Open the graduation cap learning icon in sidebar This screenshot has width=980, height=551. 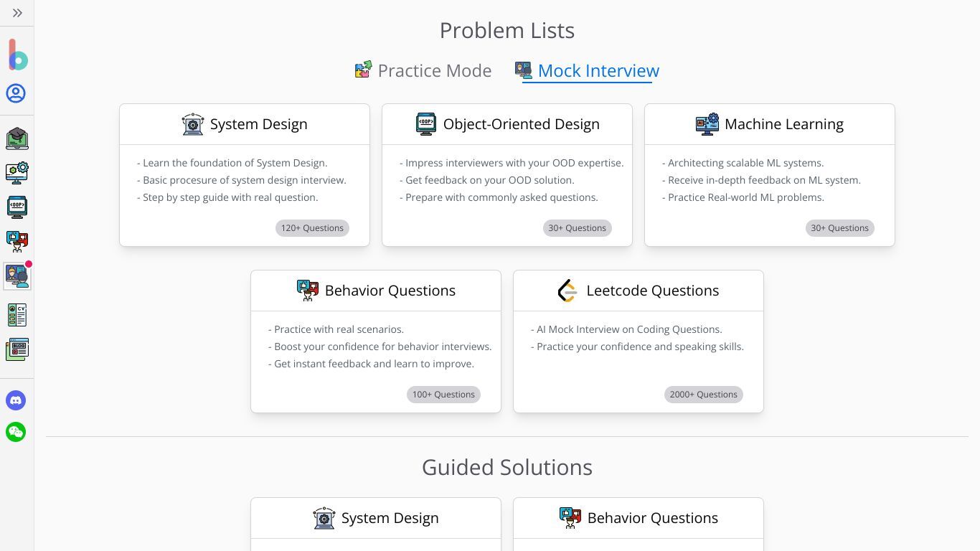coord(17,138)
